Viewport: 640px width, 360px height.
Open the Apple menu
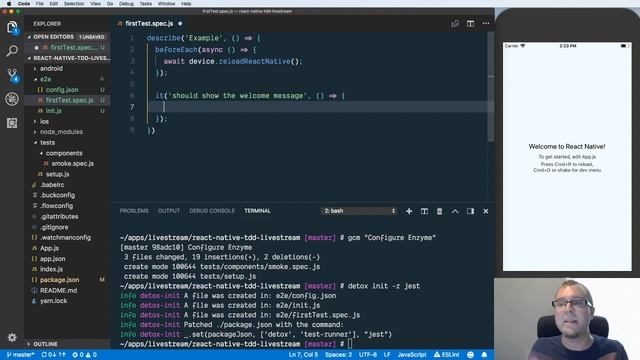(x=9, y=4)
